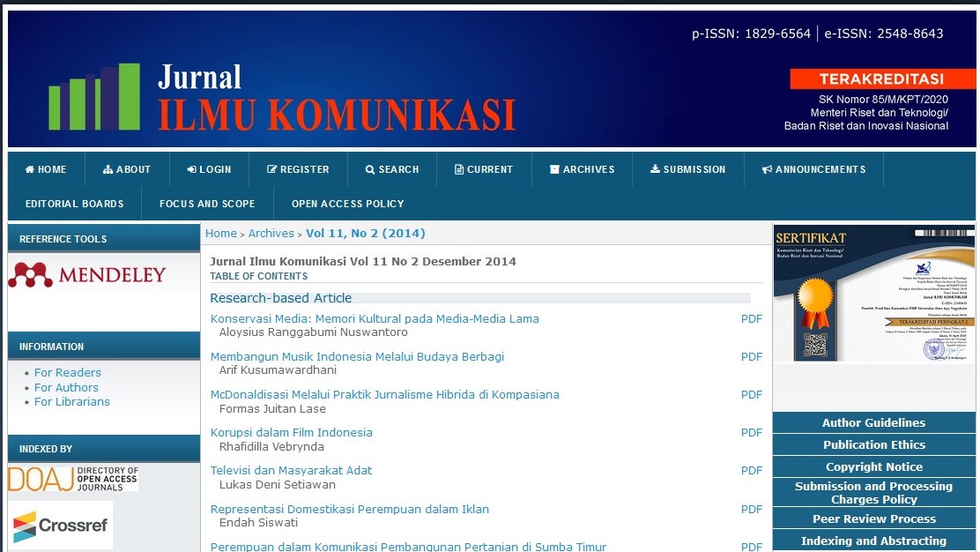Image resolution: width=980 pixels, height=552 pixels.
Task: Open the Open Access Policy page
Action: coord(347,204)
